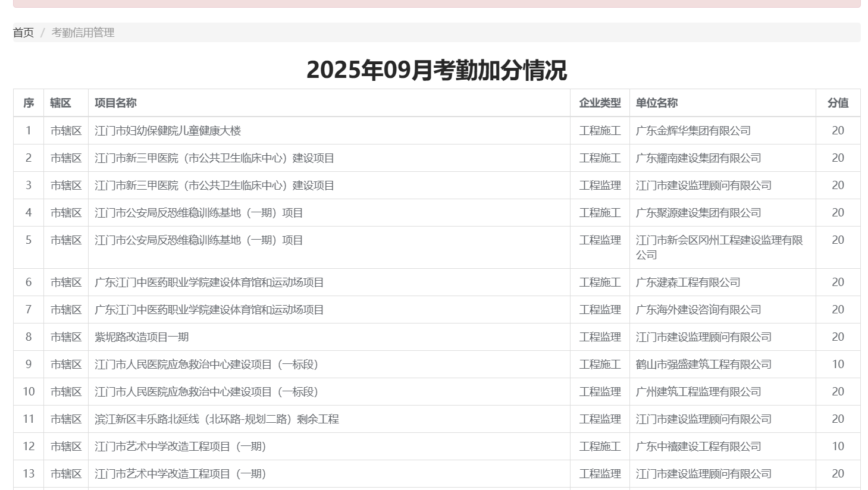
Task: Click the 广东金辉华集团有限公司 company cell
Action: pyautogui.click(x=693, y=131)
